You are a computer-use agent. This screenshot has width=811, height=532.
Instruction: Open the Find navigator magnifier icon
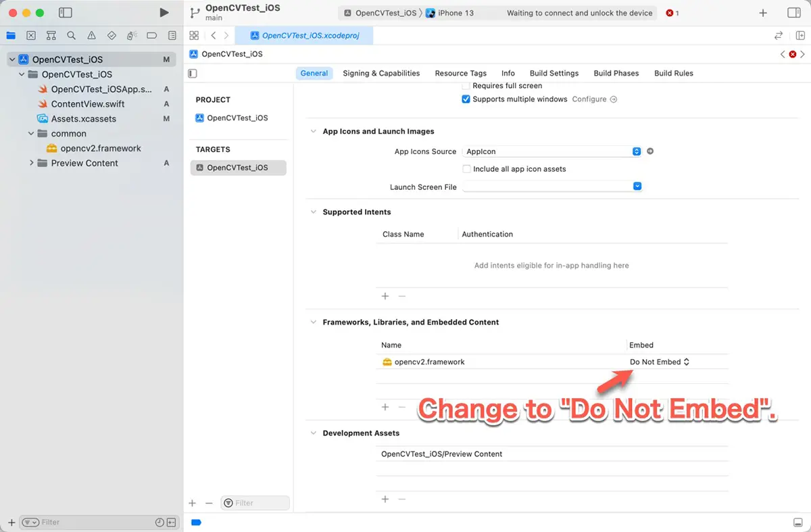point(71,36)
